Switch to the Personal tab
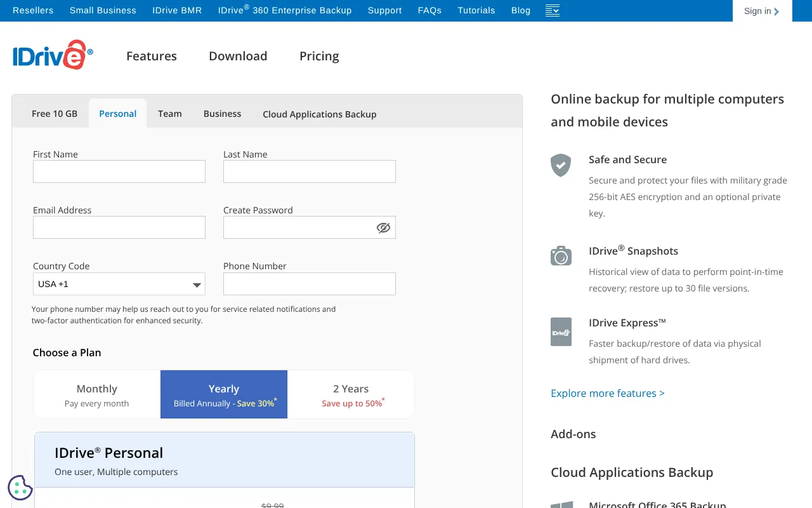This screenshot has height=508, width=812. [118, 114]
